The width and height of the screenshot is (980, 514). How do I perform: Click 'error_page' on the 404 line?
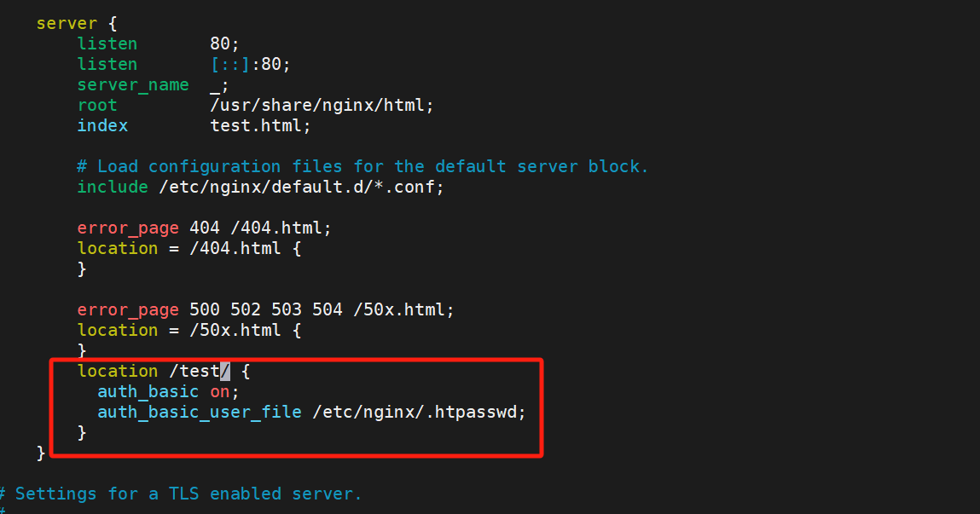click(x=128, y=228)
